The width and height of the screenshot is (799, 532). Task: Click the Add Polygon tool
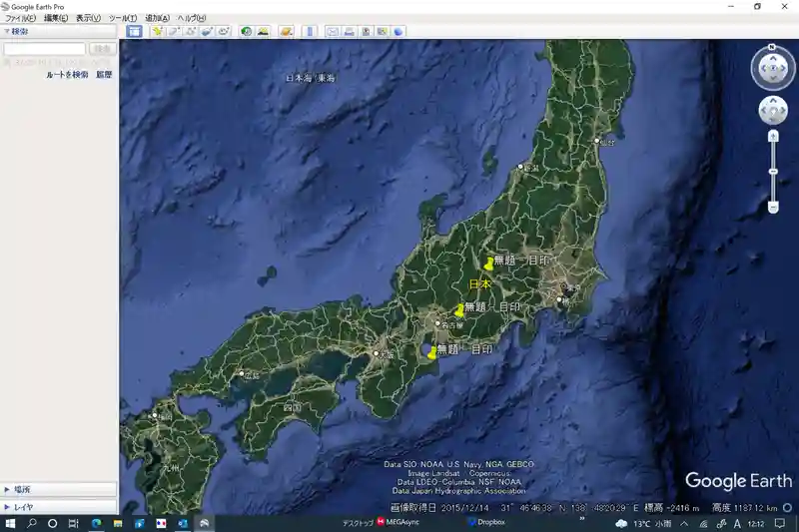click(174, 31)
